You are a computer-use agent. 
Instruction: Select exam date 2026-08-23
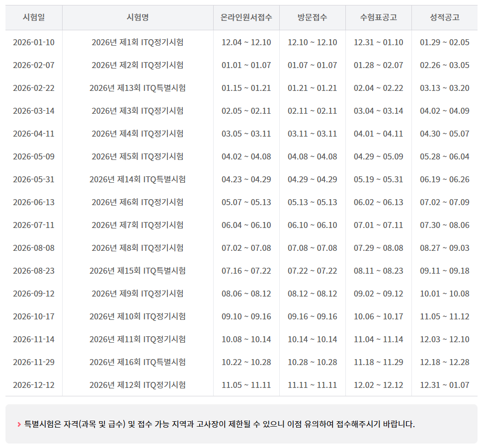(34, 271)
